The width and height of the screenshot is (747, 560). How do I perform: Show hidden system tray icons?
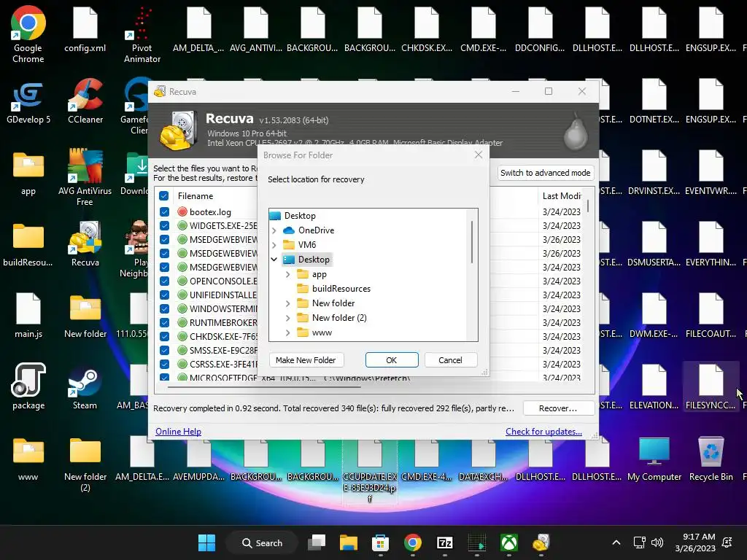[616, 542]
